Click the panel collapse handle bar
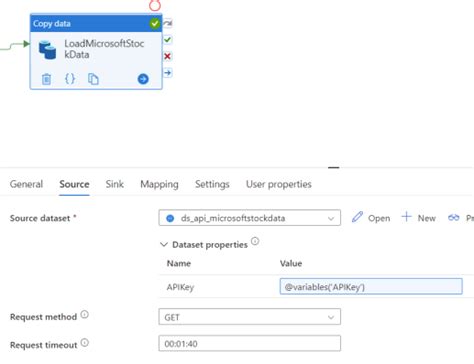474x364 pixels. [x=333, y=168]
